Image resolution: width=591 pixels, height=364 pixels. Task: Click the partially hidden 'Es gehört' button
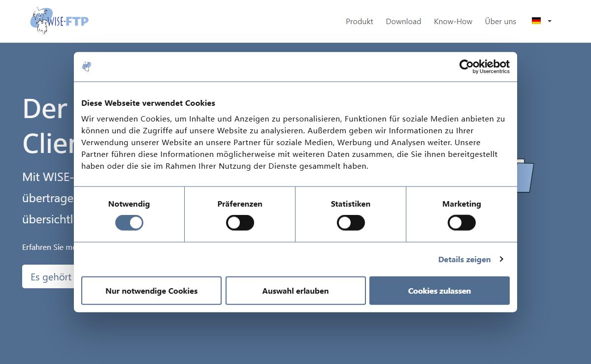pos(48,277)
